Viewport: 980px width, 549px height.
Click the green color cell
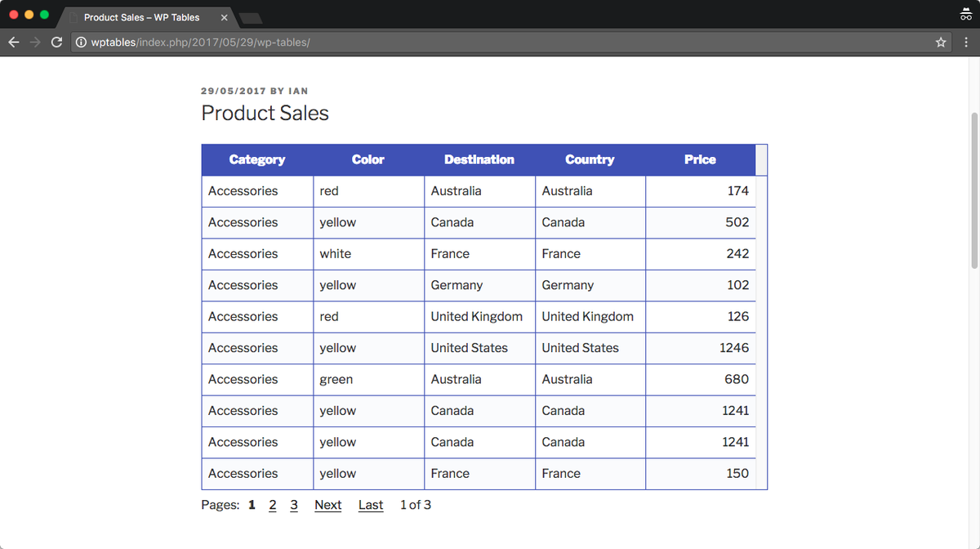pos(368,380)
